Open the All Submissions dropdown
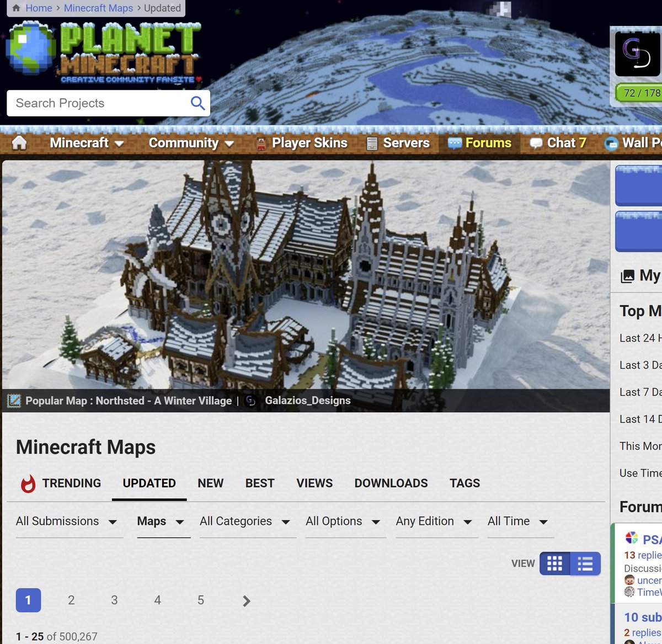 click(69, 521)
